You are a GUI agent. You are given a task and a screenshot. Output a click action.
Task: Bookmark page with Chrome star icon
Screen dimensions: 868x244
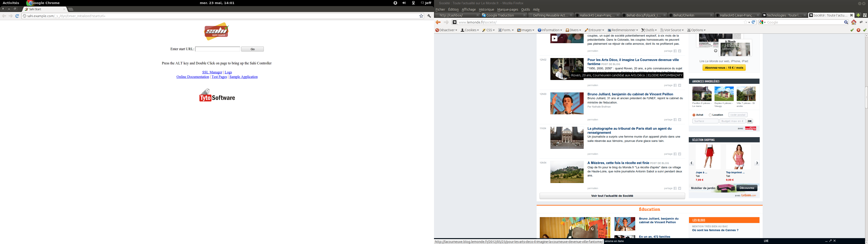(x=421, y=16)
